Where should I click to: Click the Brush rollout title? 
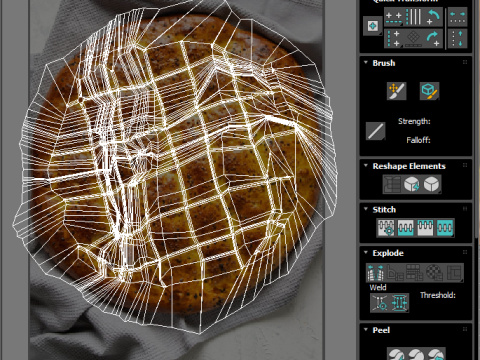(384, 63)
